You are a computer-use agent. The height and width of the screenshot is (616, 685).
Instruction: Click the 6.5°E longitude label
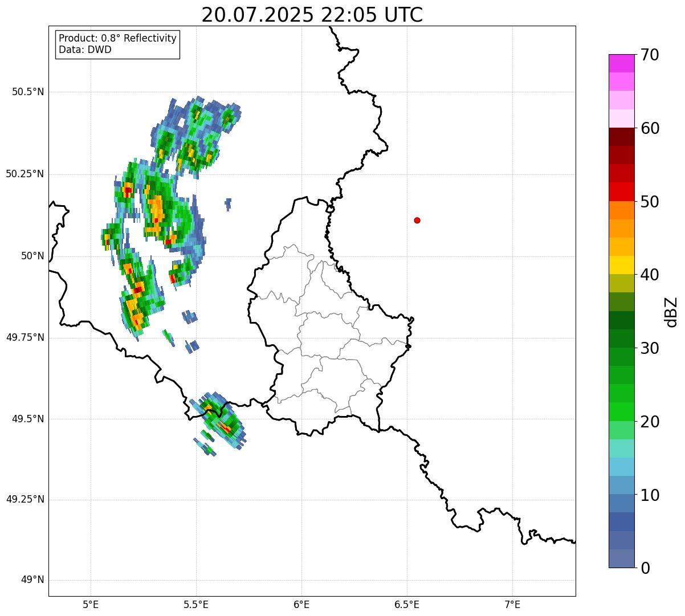point(407,604)
